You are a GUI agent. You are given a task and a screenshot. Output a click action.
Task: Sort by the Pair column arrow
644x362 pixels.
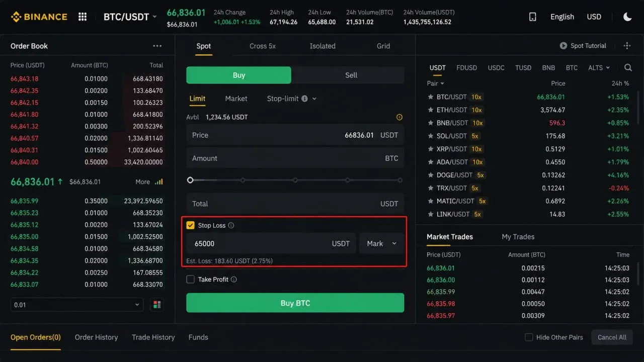click(442, 83)
